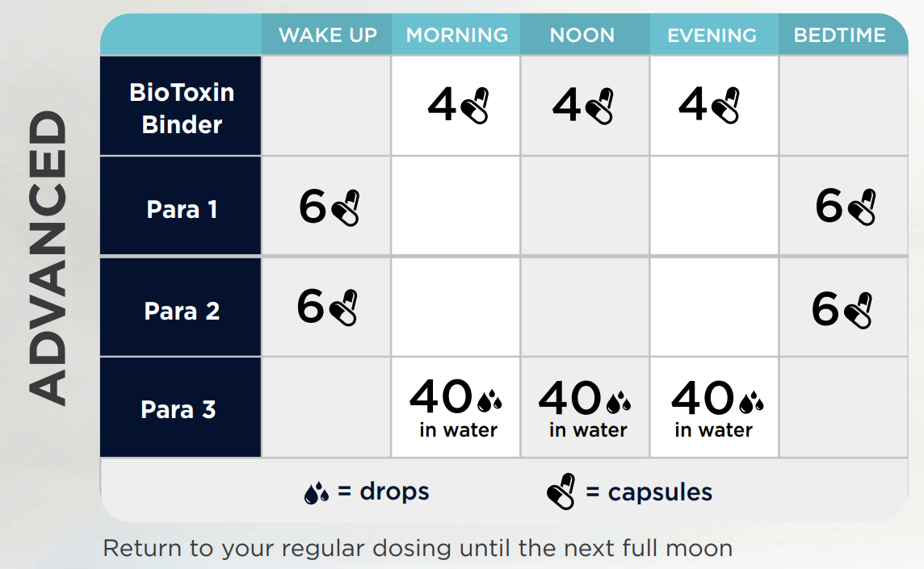Click the BioToxin Binder row label
The image size is (924, 569).
182,108
